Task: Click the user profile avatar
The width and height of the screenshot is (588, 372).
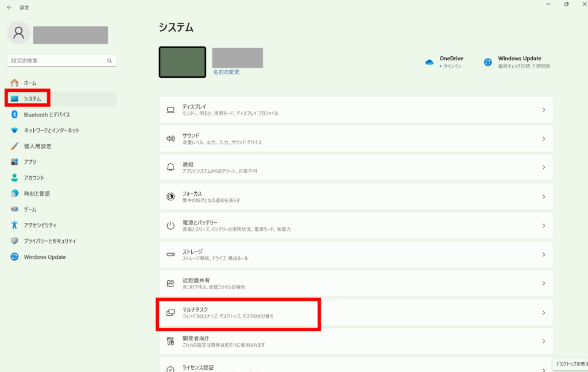Action: [18, 33]
